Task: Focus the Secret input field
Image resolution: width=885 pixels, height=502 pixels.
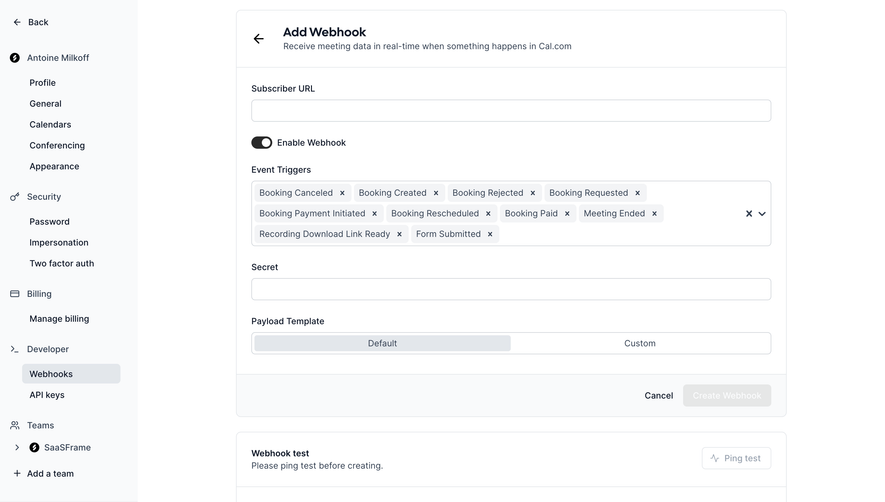Action: [511, 289]
